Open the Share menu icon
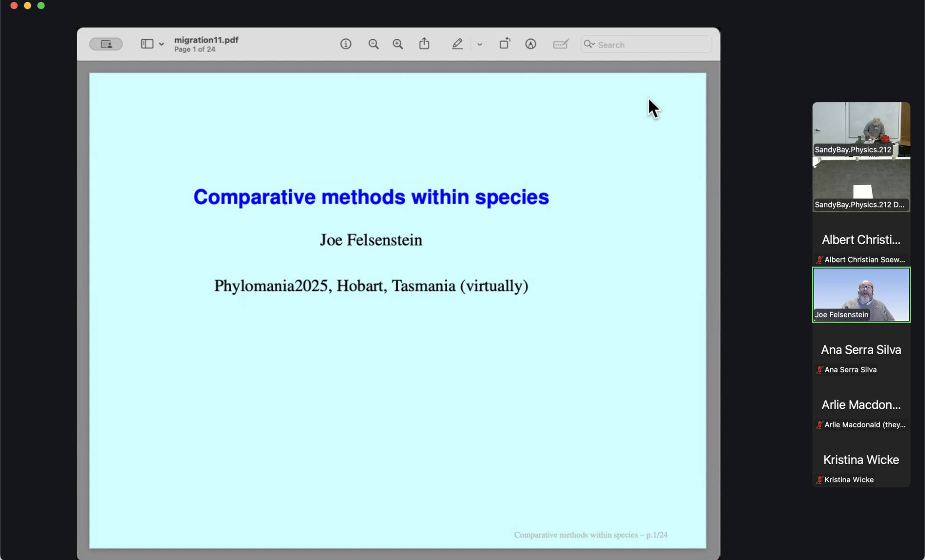Viewport: 925px width, 560px height. click(x=424, y=44)
